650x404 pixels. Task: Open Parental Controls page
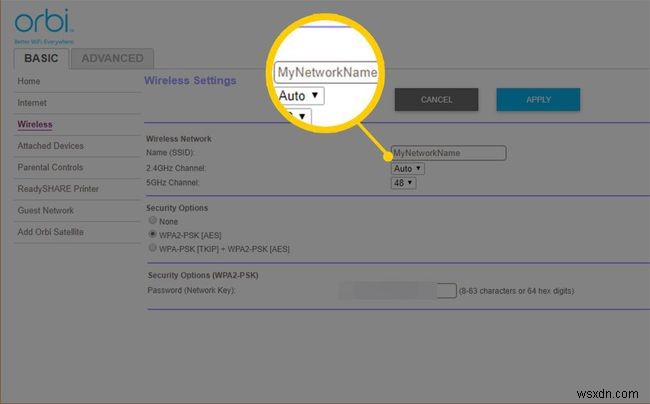[50, 167]
